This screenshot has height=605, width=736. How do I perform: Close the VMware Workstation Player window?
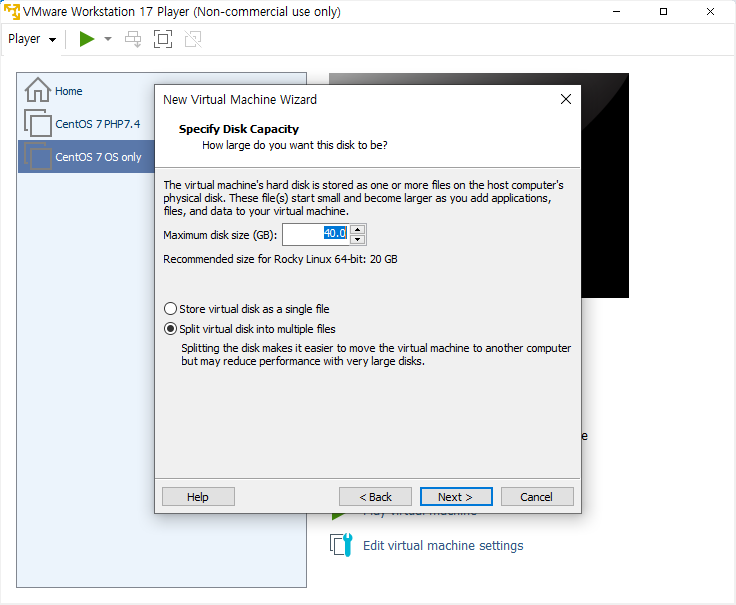[710, 11]
